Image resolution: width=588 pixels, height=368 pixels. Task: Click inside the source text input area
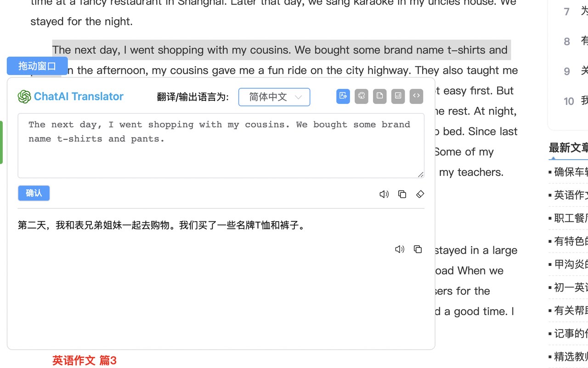220,152
